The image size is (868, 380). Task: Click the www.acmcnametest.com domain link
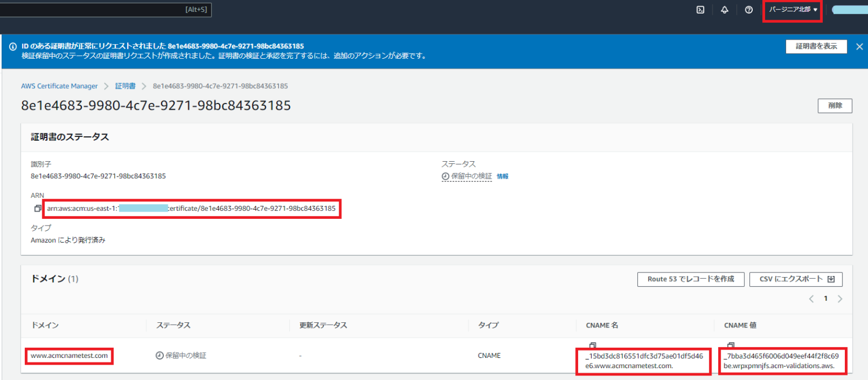[69, 355]
